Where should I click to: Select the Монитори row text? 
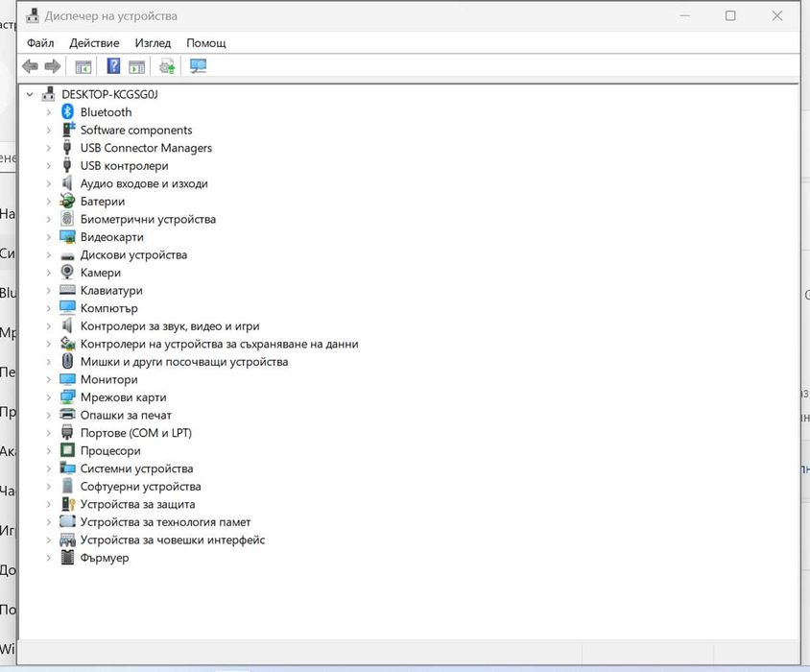click(x=109, y=379)
